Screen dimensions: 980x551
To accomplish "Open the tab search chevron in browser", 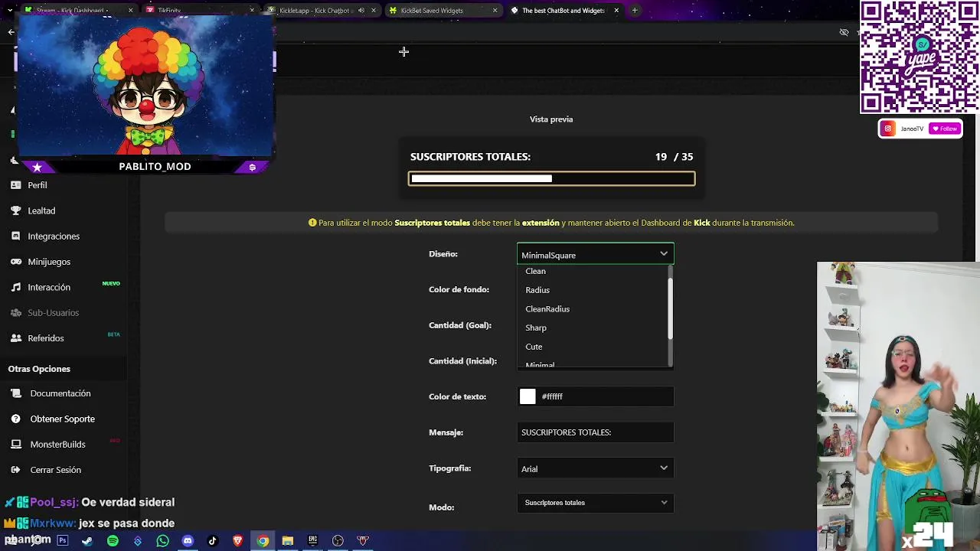I will click(11, 11).
